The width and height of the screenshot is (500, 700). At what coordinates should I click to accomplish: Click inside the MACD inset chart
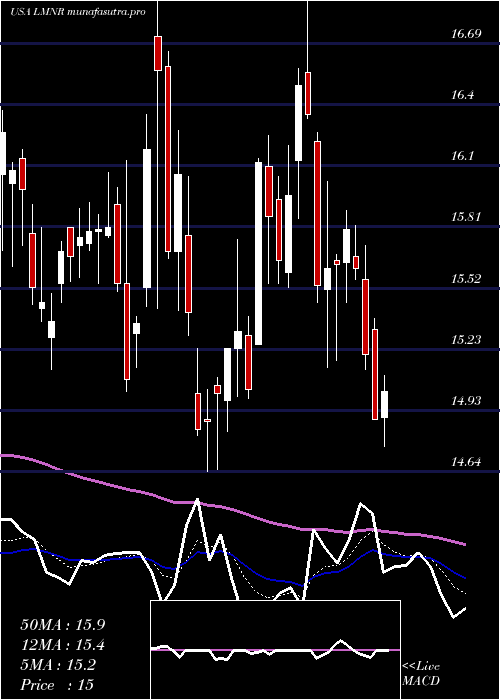(275, 650)
